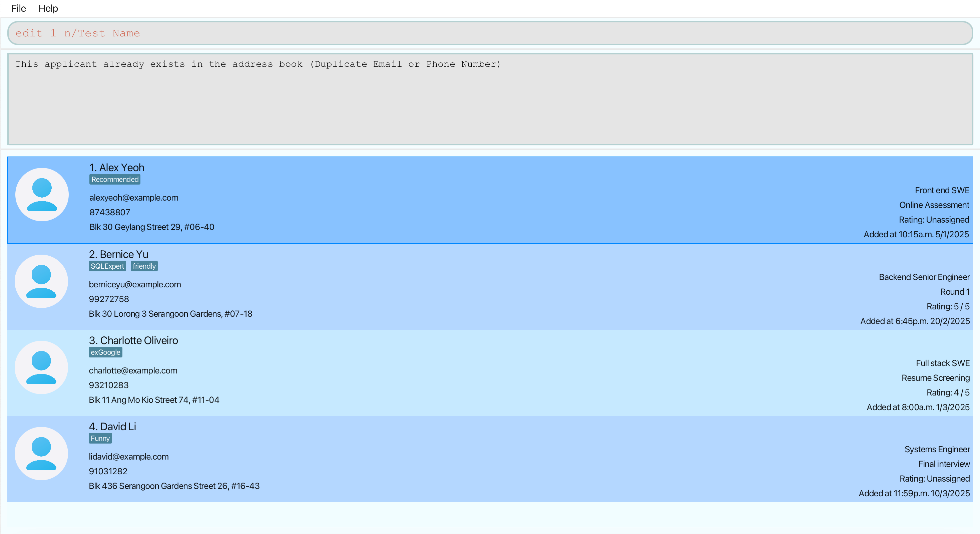Click David Li's Rating: Unassigned text
Screen dimensions: 980x534
[934, 478]
